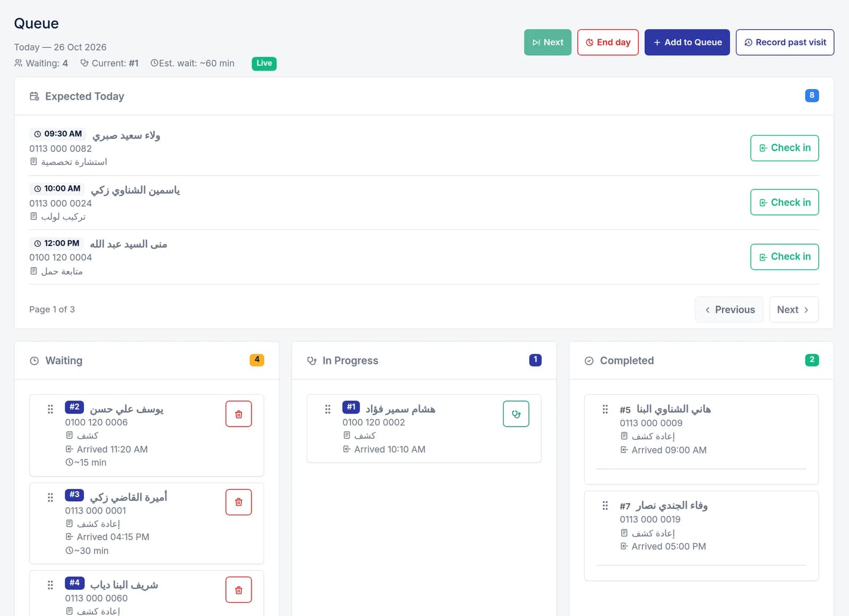Click the In Progress count badge 1

click(x=535, y=360)
